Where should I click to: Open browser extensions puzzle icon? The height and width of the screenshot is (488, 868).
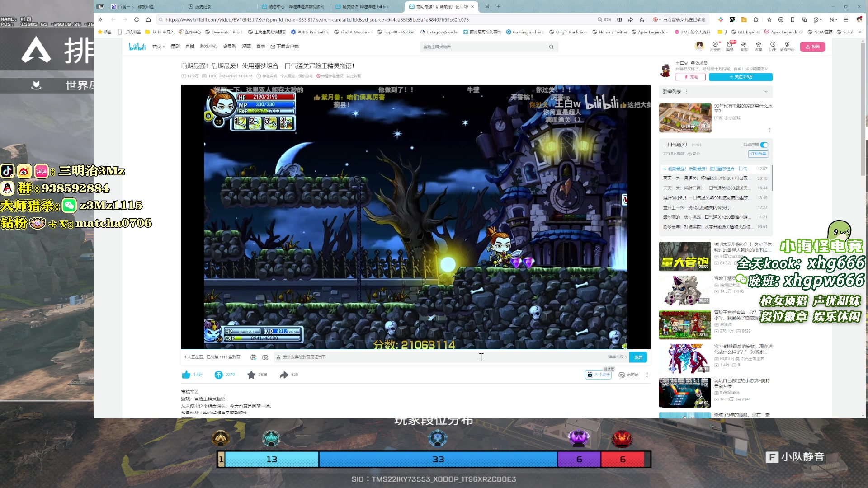756,19
